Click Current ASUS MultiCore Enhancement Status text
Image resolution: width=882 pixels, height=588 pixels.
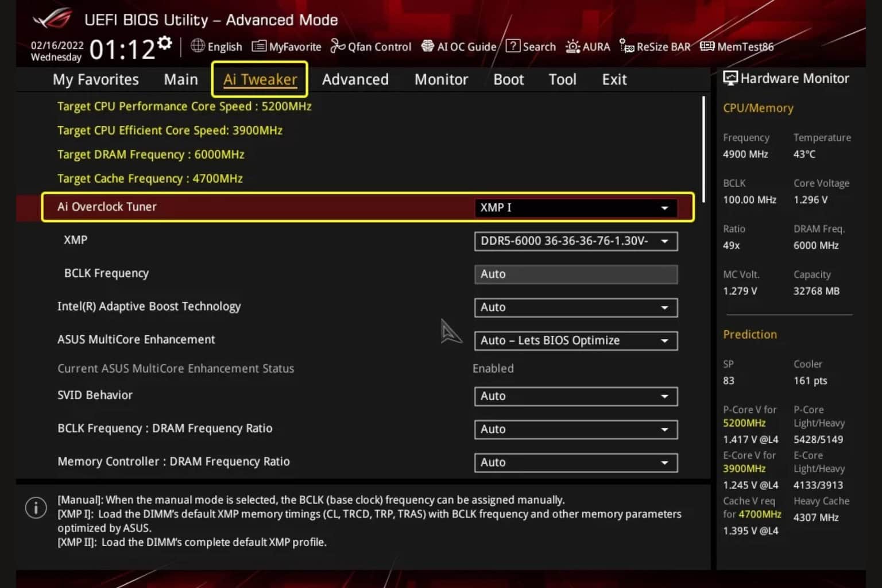176,369
